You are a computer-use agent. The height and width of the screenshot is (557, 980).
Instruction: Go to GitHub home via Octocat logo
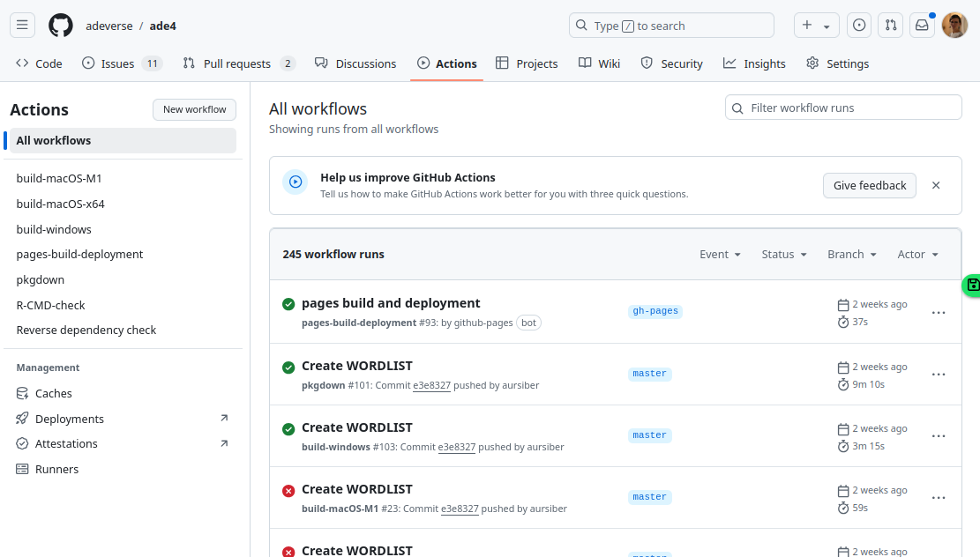tap(61, 26)
